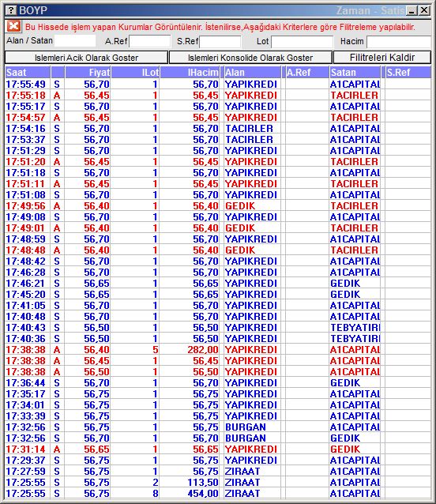Click the 282,00 volume cell
The height and width of the screenshot is (504, 436).
click(203, 350)
